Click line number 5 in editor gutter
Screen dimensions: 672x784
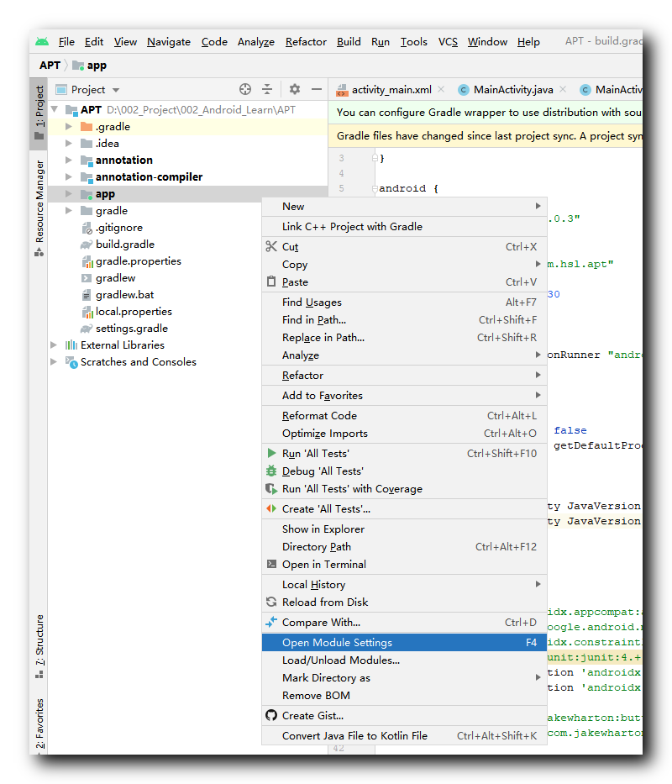pos(342,188)
